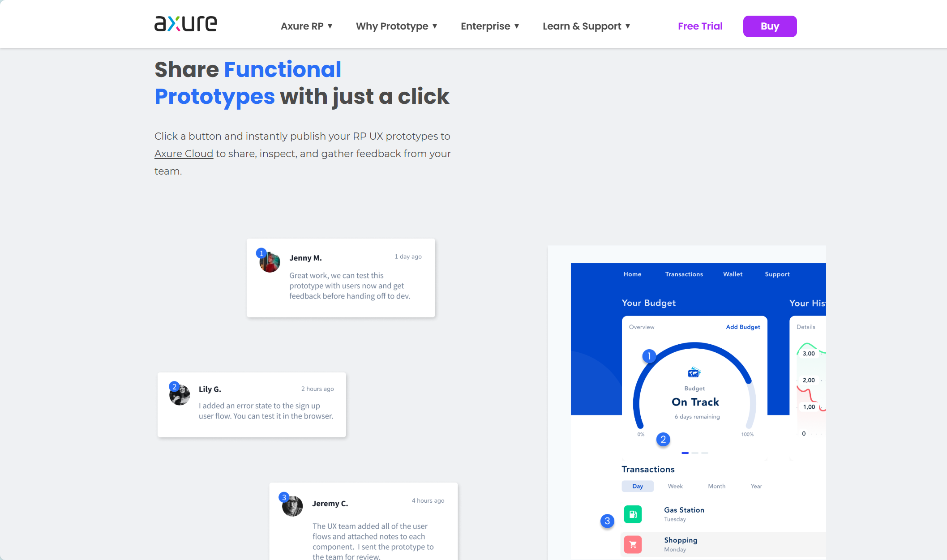
Task: Select Jenny M.'s comment card text
Action: [x=350, y=286]
